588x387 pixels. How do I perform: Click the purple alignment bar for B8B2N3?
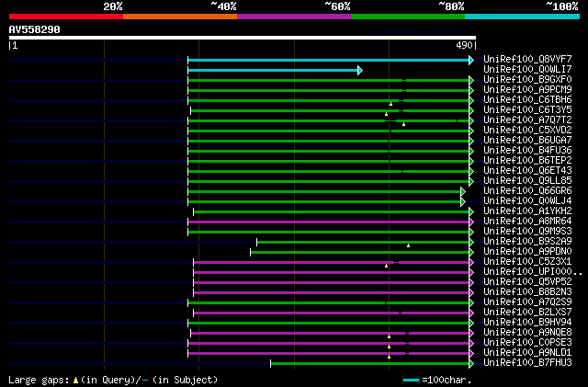[334, 293]
